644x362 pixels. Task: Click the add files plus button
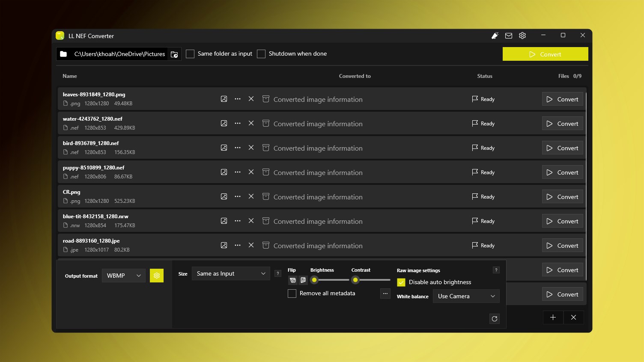(553, 317)
